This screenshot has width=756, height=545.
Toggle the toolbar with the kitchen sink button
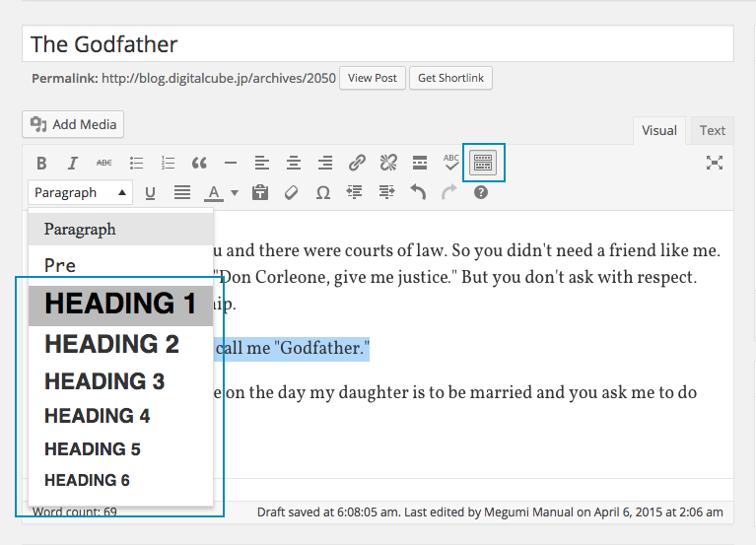(483, 163)
